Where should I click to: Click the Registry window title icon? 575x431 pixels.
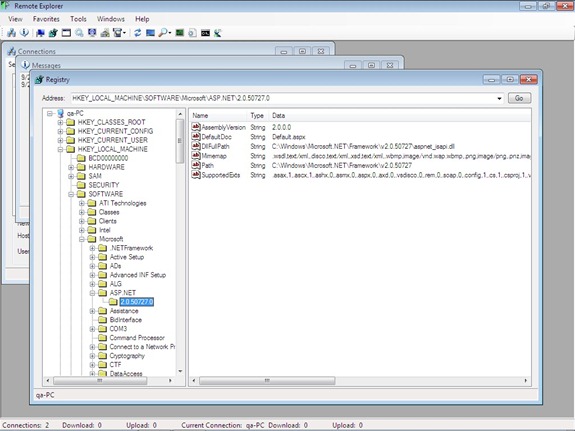[39, 80]
